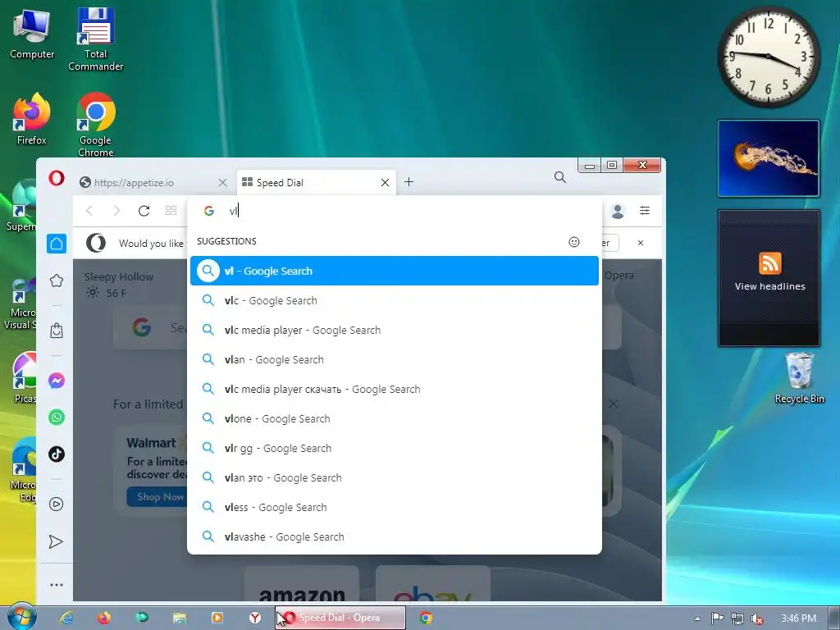Choose 'vlc - Google Search' suggestion
The width and height of the screenshot is (840, 630).
395,300
